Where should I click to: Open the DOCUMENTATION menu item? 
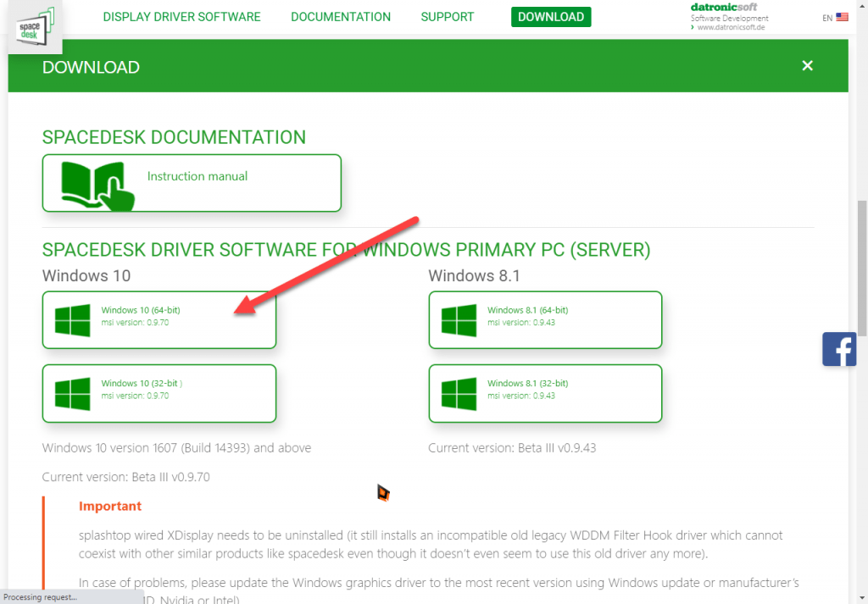[341, 16]
